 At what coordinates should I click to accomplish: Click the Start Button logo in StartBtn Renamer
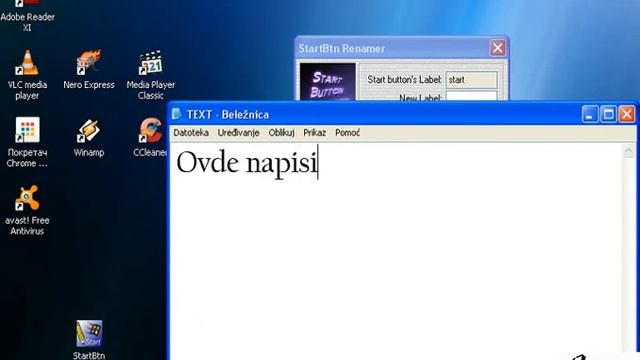pyautogui.click(x=328, y=82)
